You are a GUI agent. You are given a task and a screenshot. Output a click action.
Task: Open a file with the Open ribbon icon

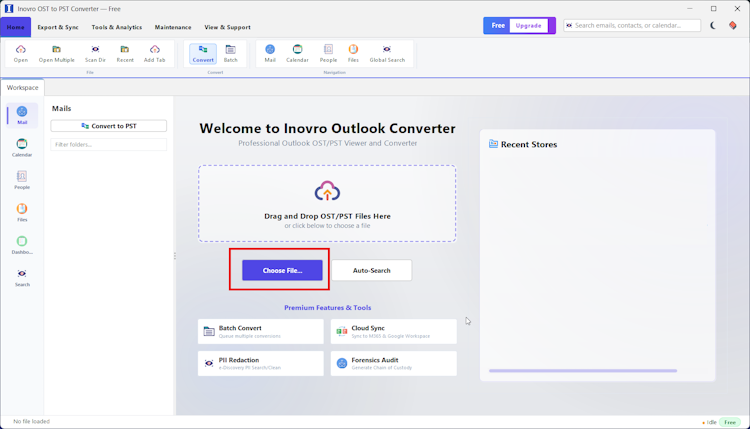21,54
